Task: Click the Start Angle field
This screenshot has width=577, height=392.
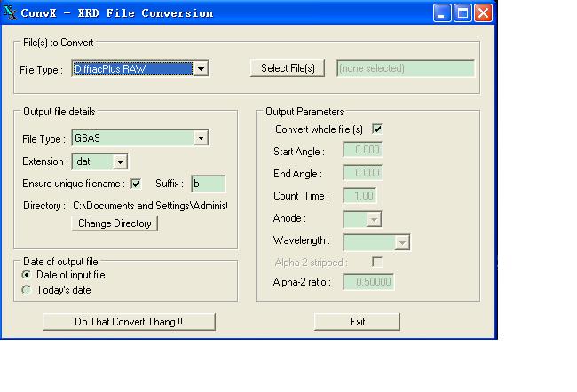Action: tap(363, 150)
